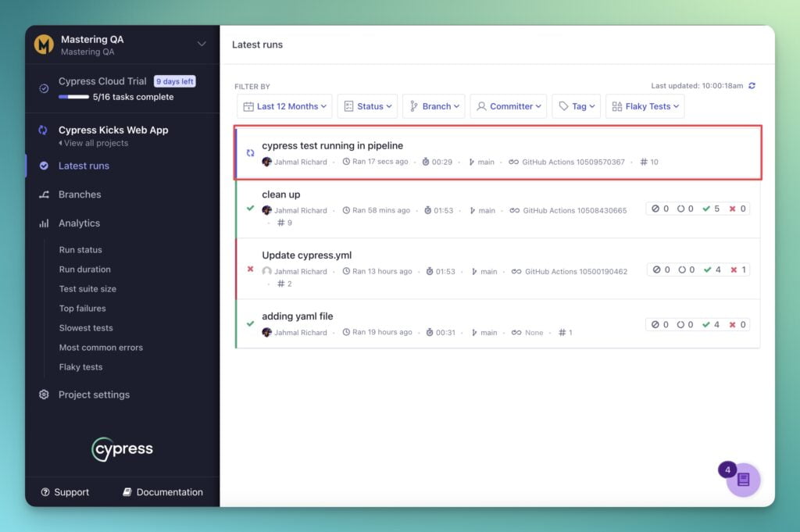Click the Documentation book icon

coord(127,492)
